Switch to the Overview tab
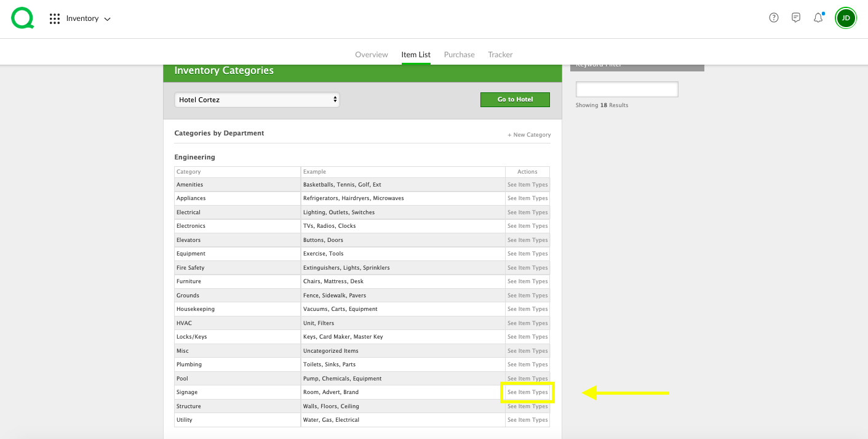868x439 pixels. coord(371,54)
